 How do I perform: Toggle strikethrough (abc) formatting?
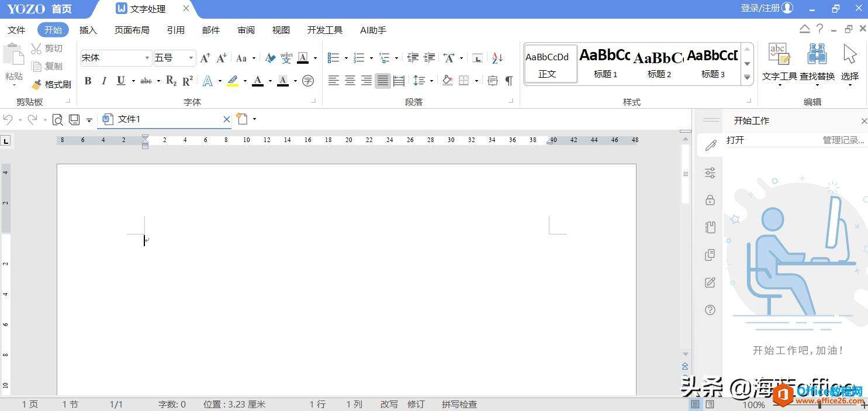click(x=146, y=81)
